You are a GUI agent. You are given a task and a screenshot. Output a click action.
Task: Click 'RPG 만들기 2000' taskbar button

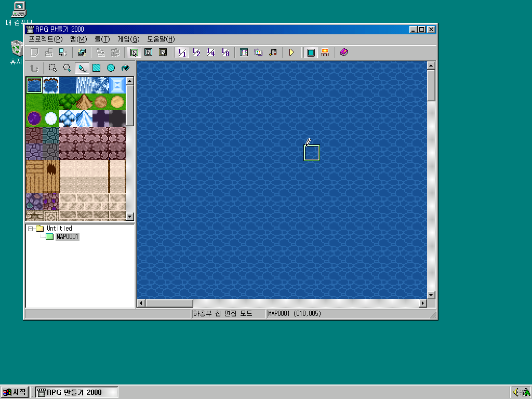click(x=77, y=392)
